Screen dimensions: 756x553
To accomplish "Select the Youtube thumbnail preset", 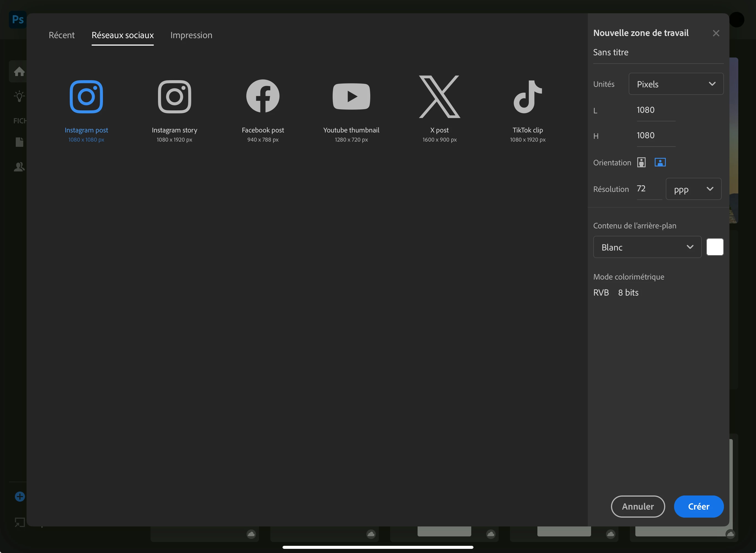I will [x=351, y=97].
